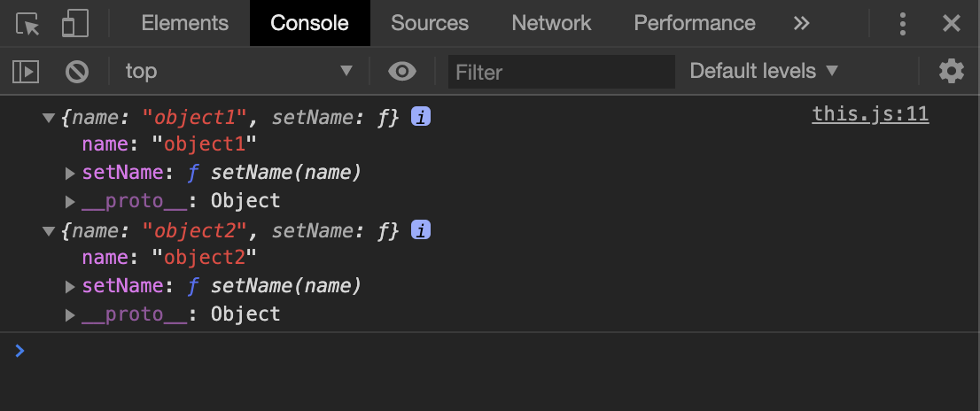
Task: Clear the console with the ban icon
Action: pos(77,71)
